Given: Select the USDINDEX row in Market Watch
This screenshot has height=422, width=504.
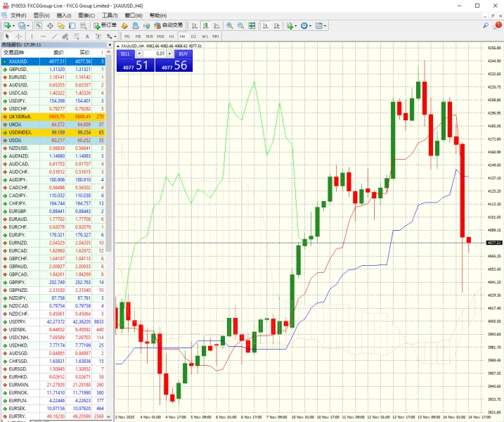Looking at the screenshot, I should [x=53, y=132].
